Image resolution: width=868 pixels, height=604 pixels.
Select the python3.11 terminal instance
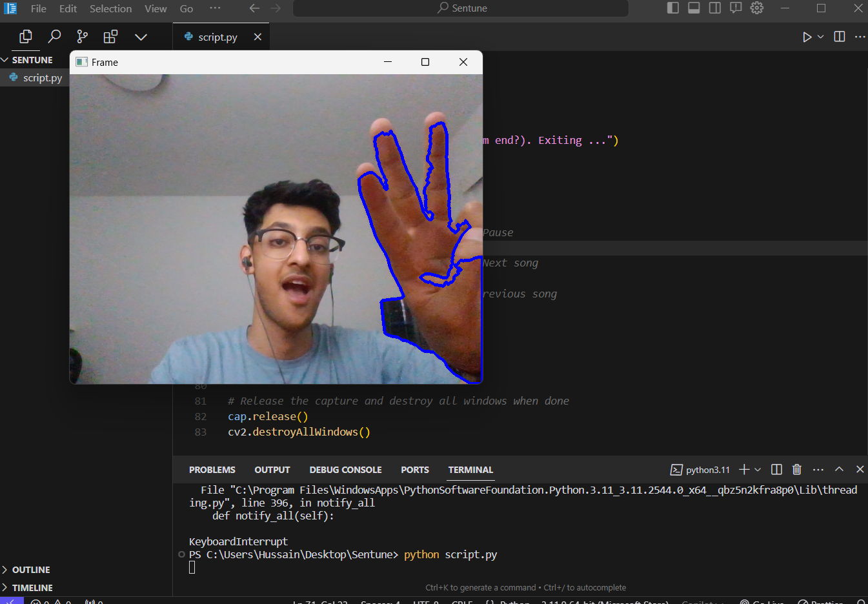(700, 470)
